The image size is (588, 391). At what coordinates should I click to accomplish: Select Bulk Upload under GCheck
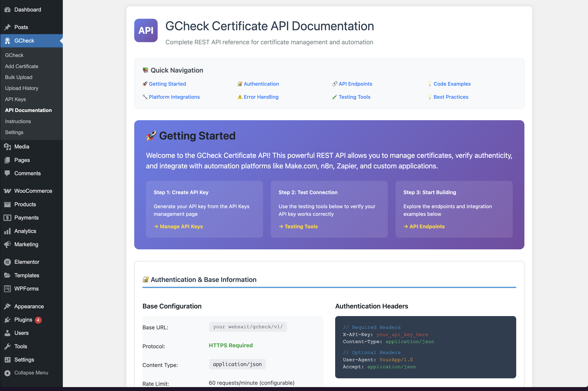pos(19,77)
